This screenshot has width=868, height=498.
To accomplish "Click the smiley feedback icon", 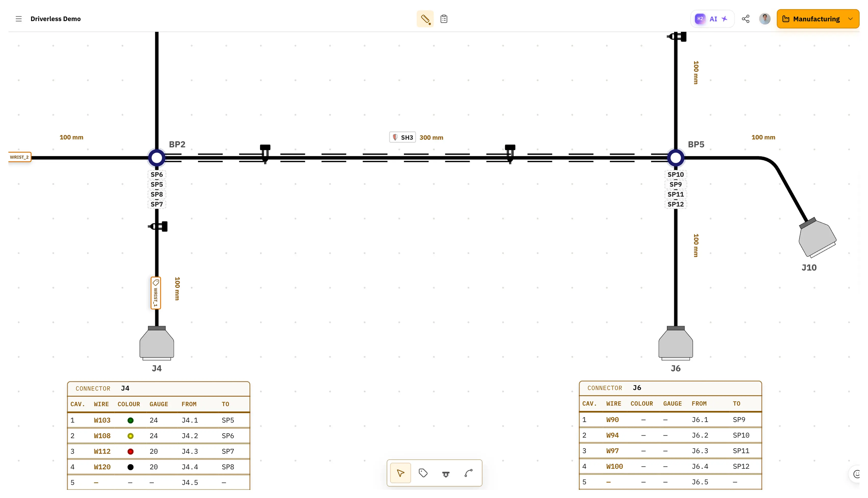I will click(856, 474).
